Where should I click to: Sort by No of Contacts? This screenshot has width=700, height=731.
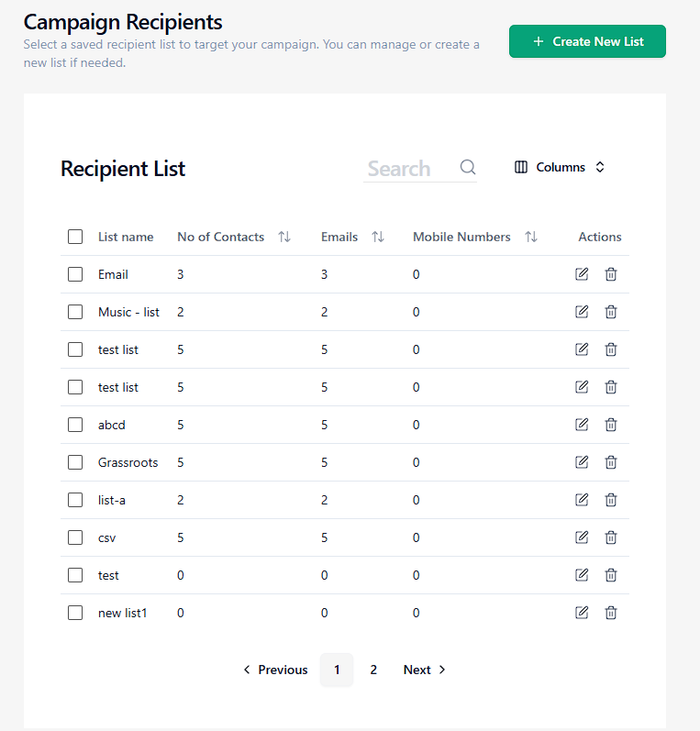pyautogui.click(x=284, y=237)
